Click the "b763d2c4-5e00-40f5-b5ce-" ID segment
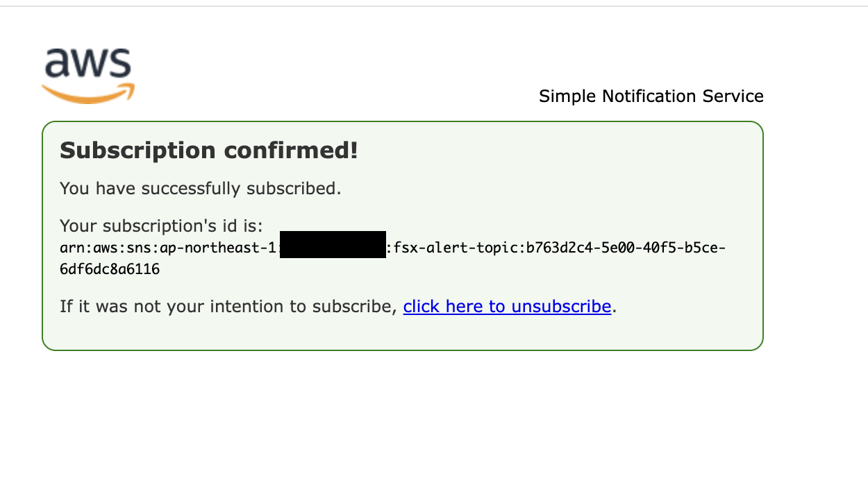This screenshot has width=868, height=494. click(x=625, y=248)
